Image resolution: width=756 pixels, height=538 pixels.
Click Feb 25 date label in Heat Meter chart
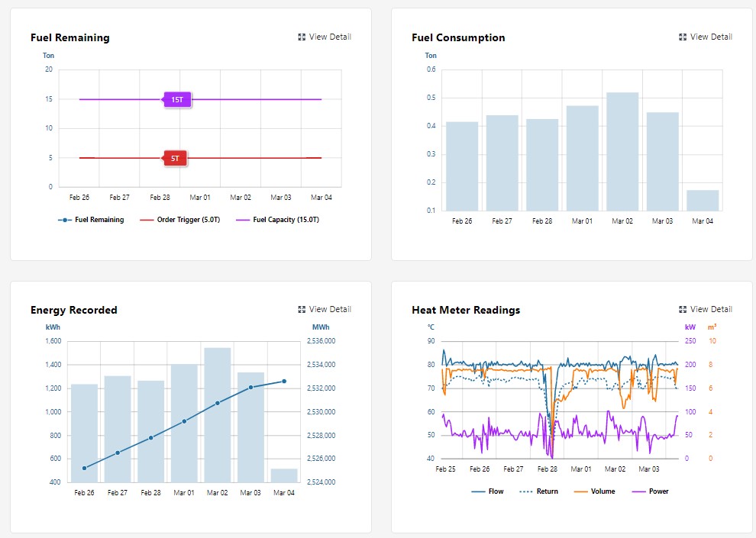pyautogui.click(x=445, y=469)
